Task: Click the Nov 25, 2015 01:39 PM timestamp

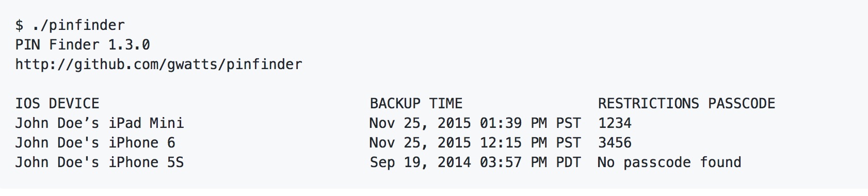Action: click(x=458, y=123)
